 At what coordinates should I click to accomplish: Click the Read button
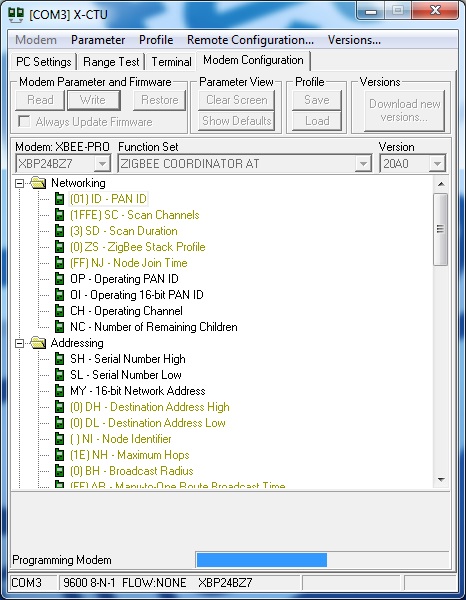(x=40, y=100)
